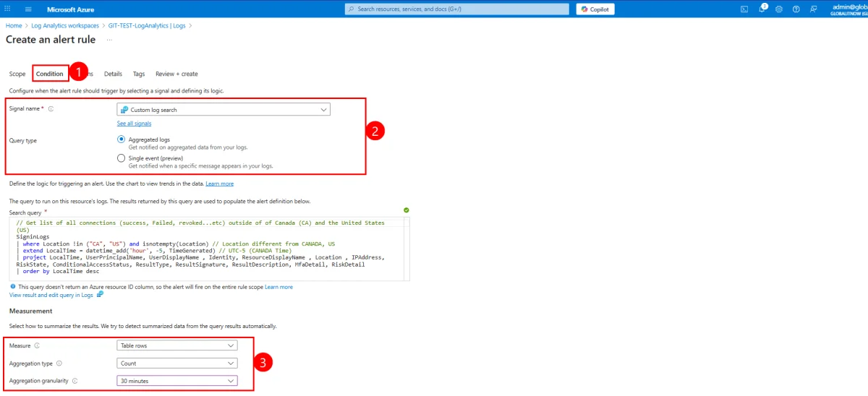
Task: Expand the Aggregation type Count dropdown
Action: coord(177,363)
